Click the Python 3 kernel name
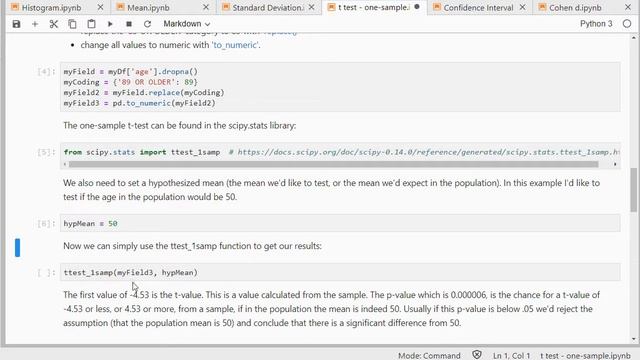The width and height of the screenshot is (640, 360). coord(596,24)
